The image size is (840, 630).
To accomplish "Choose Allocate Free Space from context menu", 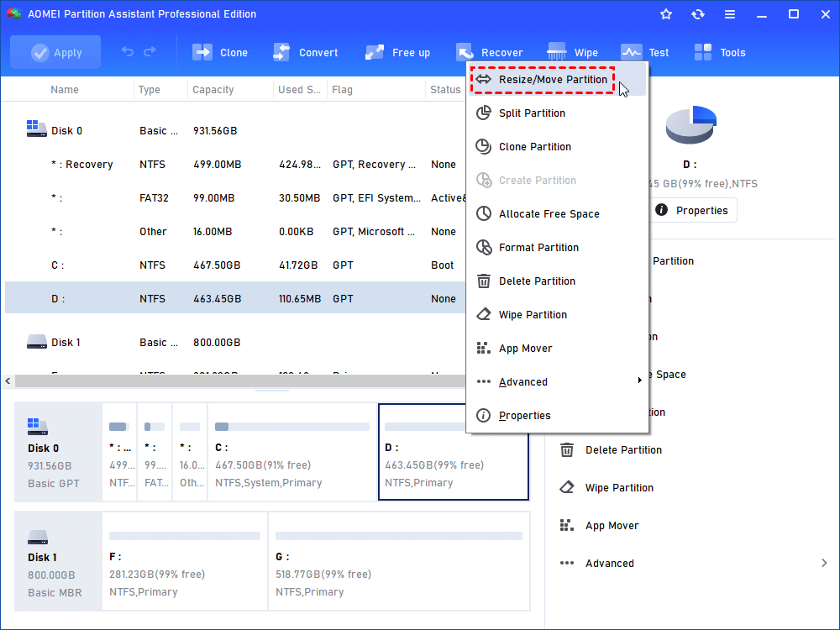I will click(557, 213).
